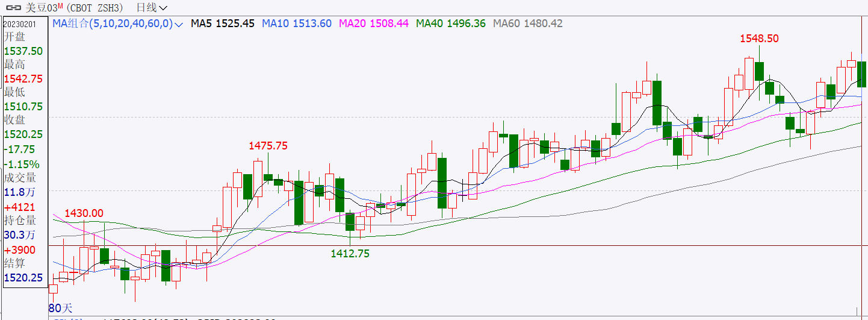Image resolution: width=868 pixels, height=320 pixels.
Task: Click the open interest change +3900
Action: coord(20,249)
